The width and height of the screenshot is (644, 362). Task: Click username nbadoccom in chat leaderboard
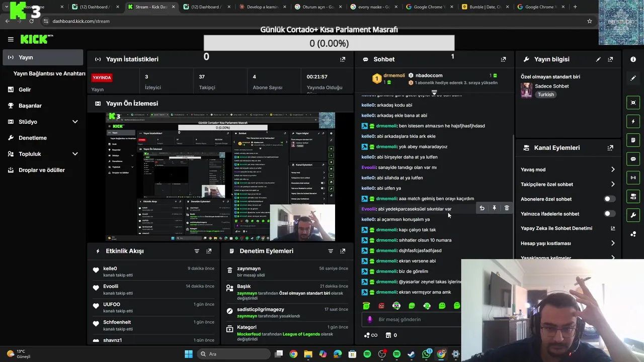click(x=429, y=75)
